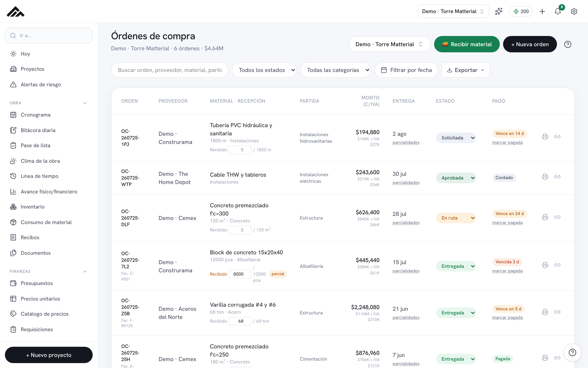This screenshot has height=368, width=588.
Task: Click Recibido quantity field showing 68
Action: click(240, 321)
